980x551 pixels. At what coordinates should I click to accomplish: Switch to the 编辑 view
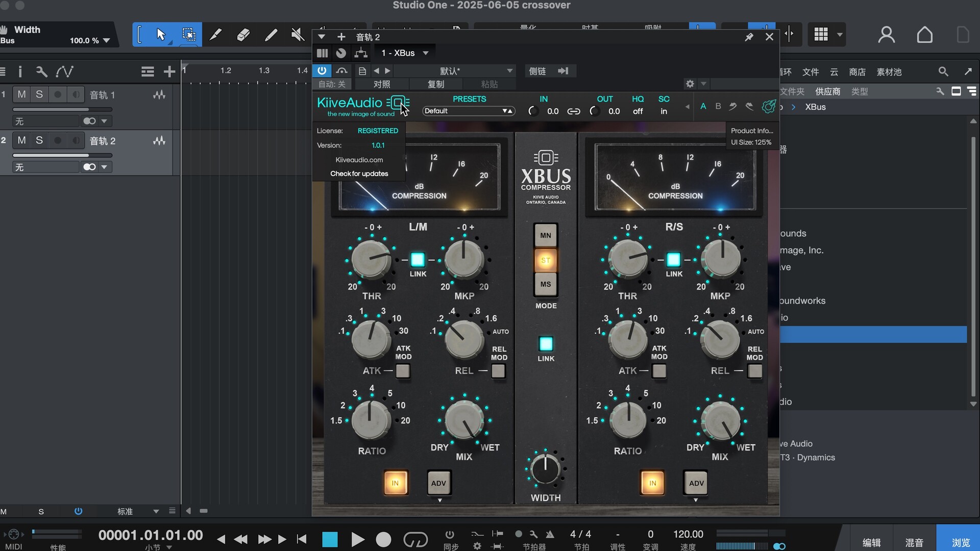click(871, 542)
